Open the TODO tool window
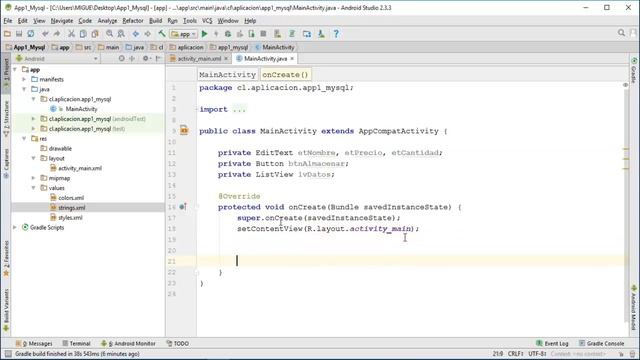 (x=178, y=344)
